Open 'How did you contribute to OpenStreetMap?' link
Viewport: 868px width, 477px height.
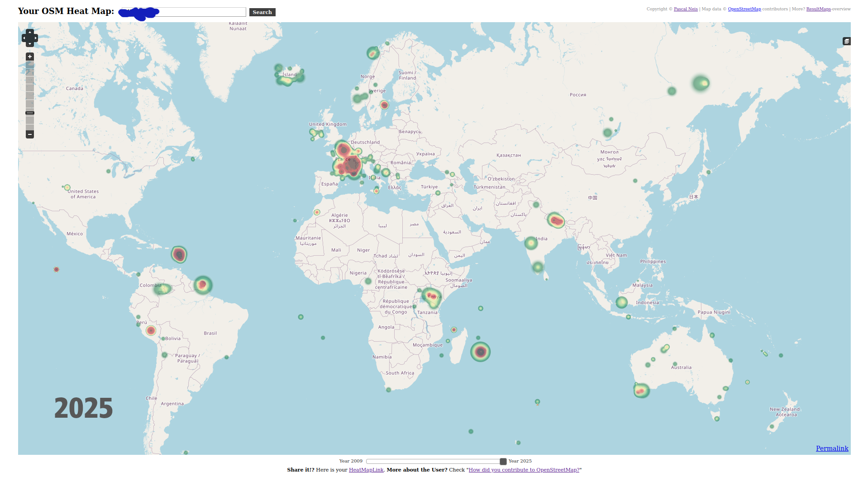524,470
